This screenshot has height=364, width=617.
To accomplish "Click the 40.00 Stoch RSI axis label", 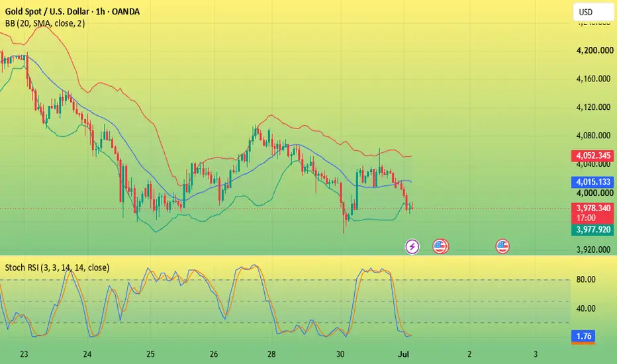I will pos(586,308).
